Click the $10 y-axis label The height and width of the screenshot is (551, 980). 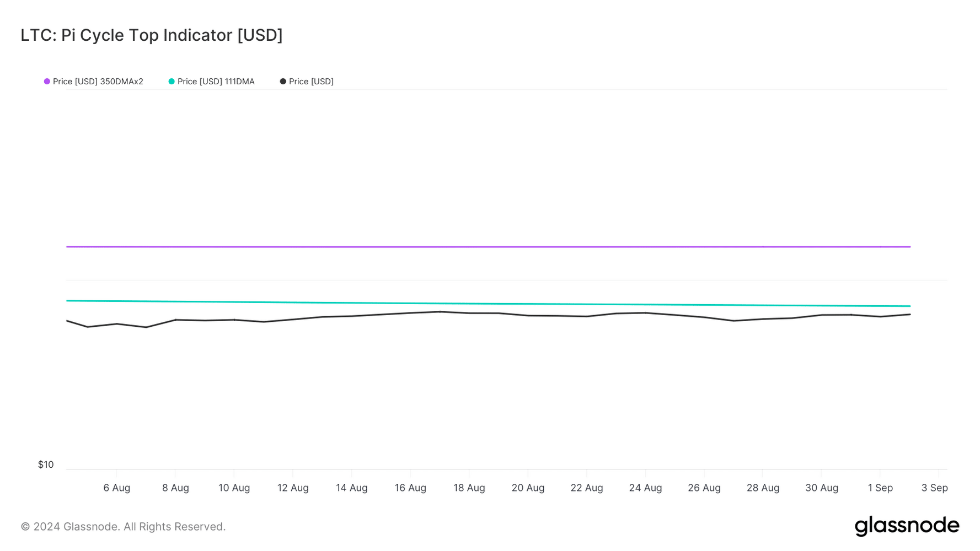coord(46,464)
